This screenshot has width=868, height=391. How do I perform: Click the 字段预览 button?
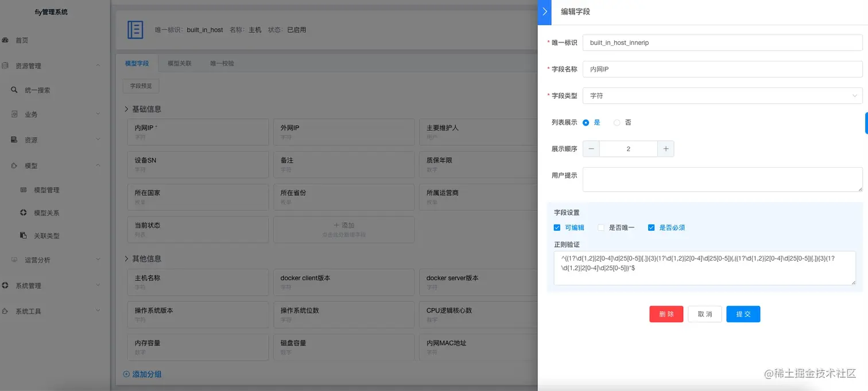tap(141, 86)
